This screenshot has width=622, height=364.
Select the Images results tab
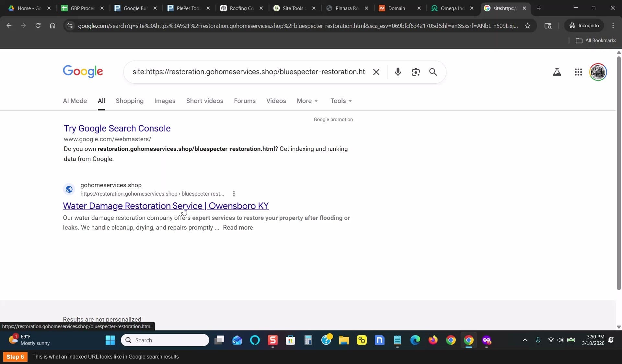pos(165,101)
